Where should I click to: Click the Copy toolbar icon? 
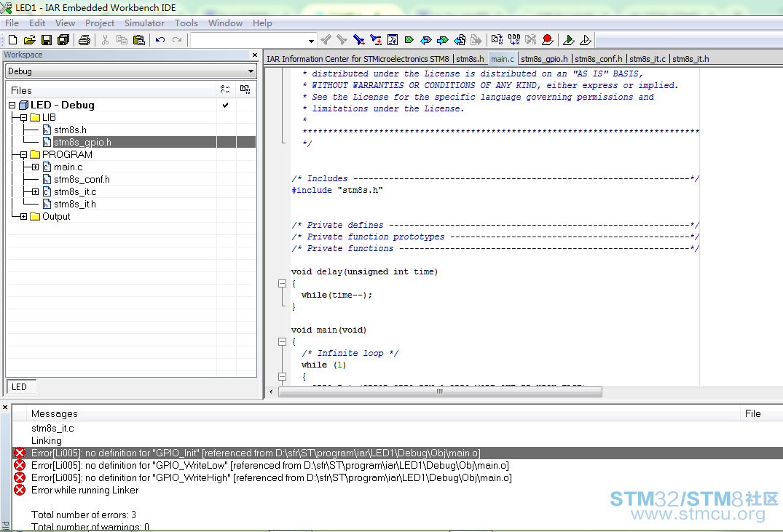click(122, 40)
